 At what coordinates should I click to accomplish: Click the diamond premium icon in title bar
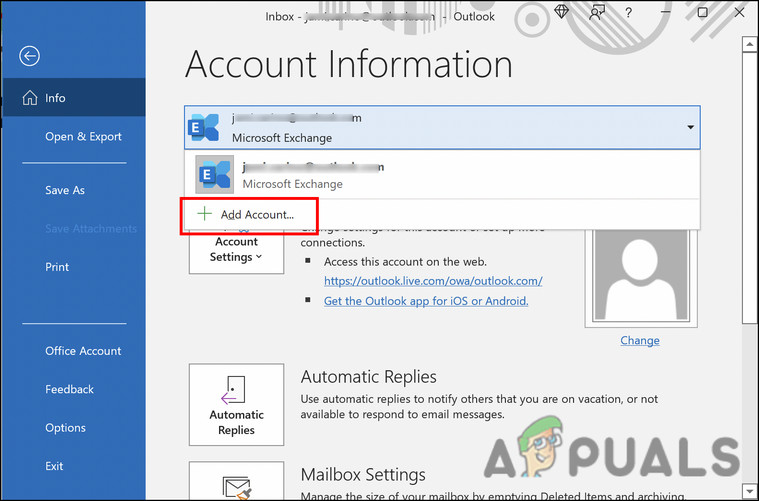[562, 12]
